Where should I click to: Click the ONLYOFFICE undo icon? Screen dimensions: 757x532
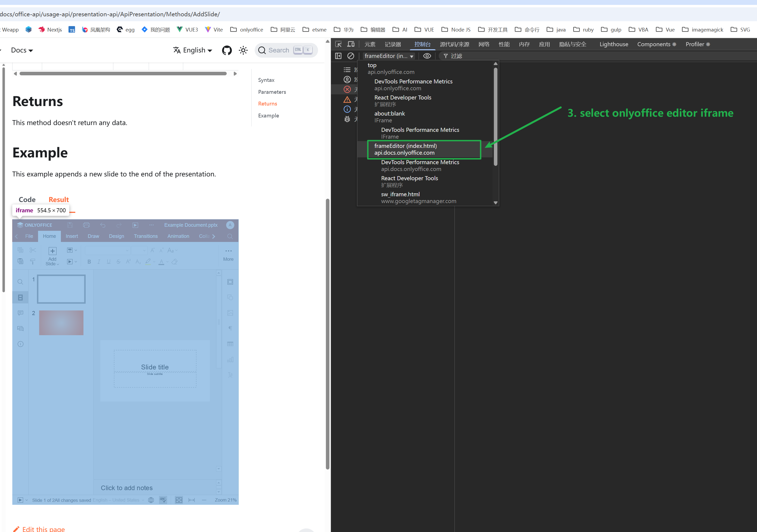point(103,225)
